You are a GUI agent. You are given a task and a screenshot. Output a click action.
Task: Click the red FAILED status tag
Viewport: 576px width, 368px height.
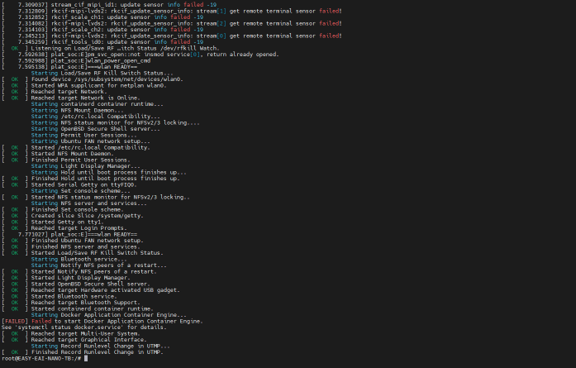(x=15, y=321)
